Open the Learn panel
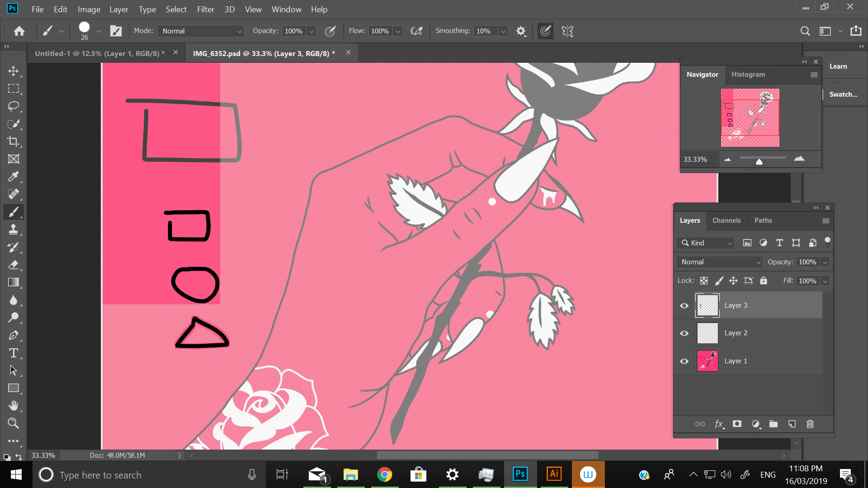 click(838, 66)
